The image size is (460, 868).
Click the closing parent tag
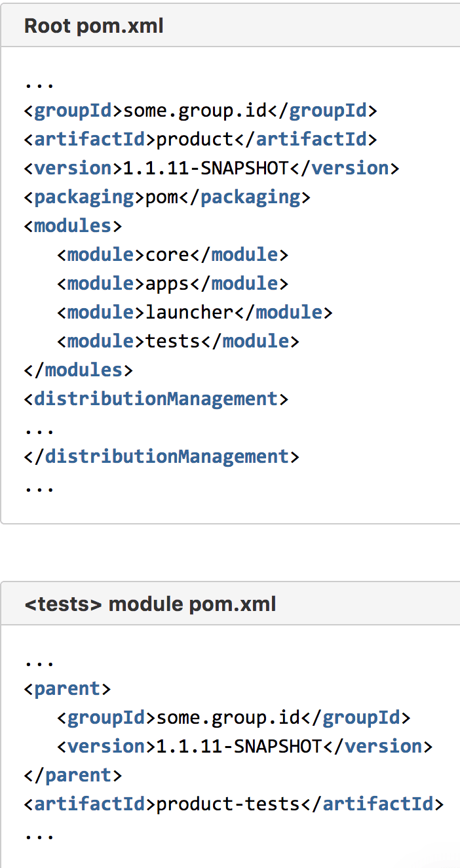(73, 776)
